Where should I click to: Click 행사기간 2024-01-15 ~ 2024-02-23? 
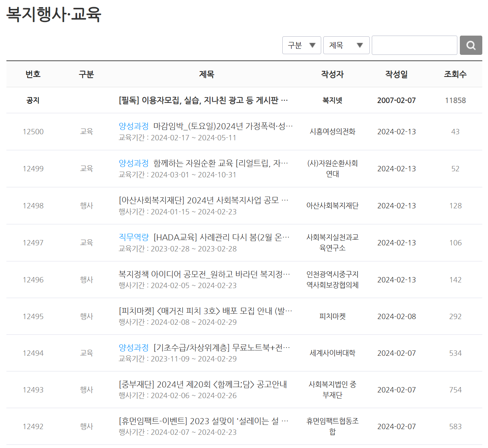(x=178, y=212)
